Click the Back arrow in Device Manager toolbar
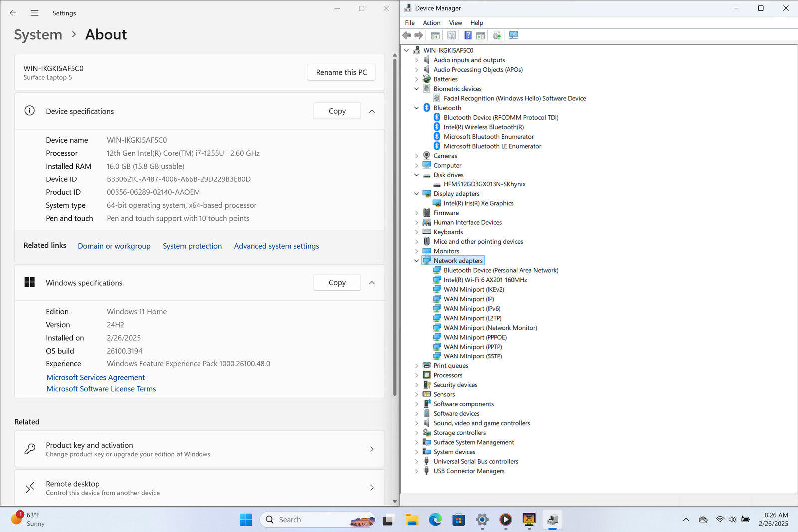This screenshot has height=532, width=798. click(407, 35)
